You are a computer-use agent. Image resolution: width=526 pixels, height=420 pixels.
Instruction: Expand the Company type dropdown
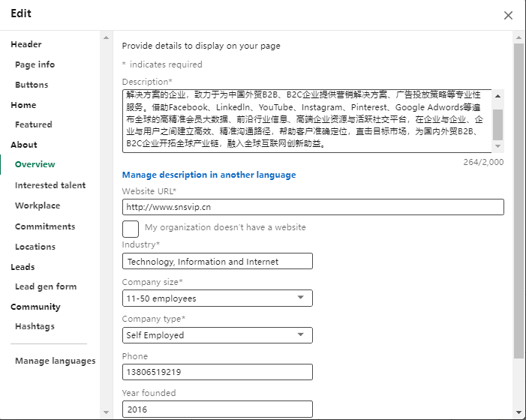(x=217, y=335)
